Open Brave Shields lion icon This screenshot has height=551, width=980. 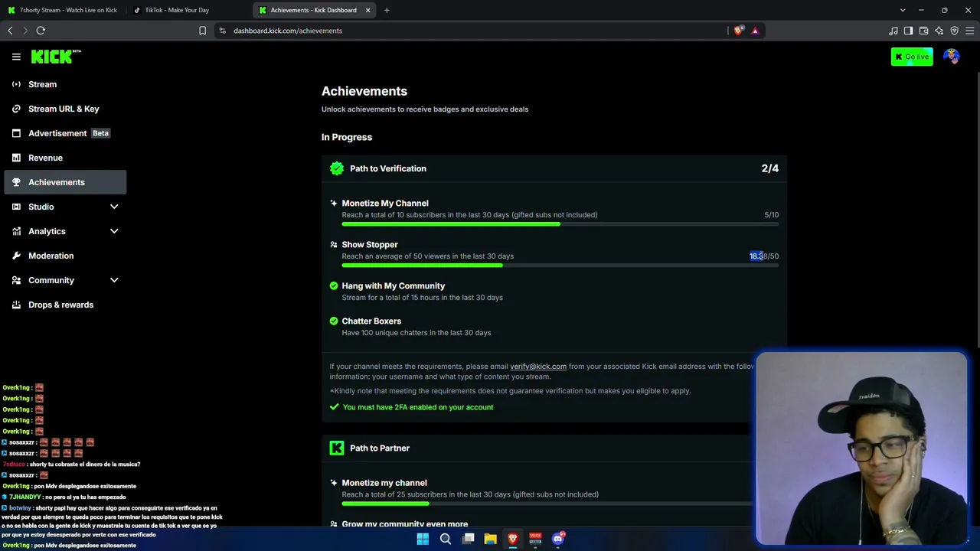tap(738, 31)
